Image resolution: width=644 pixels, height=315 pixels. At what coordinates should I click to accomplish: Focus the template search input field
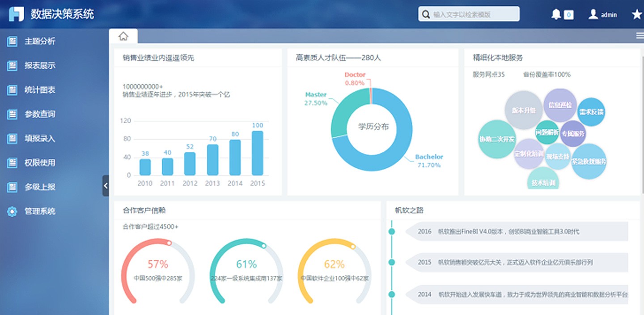(x=474, y=14)
